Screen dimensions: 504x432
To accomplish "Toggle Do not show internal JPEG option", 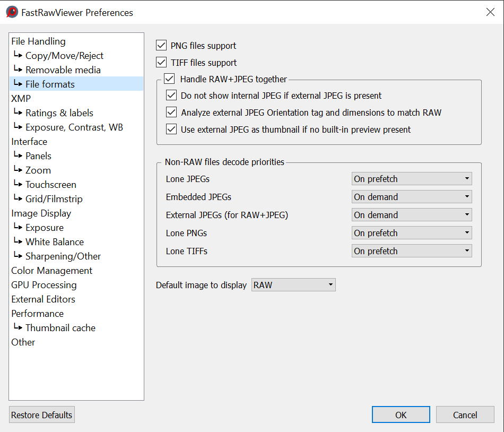I will 171,96.
